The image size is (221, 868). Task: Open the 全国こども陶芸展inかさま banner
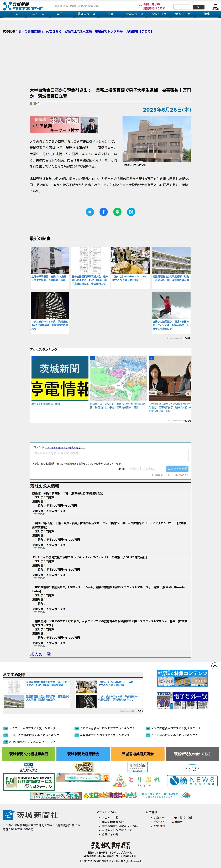tap(111, 795)
